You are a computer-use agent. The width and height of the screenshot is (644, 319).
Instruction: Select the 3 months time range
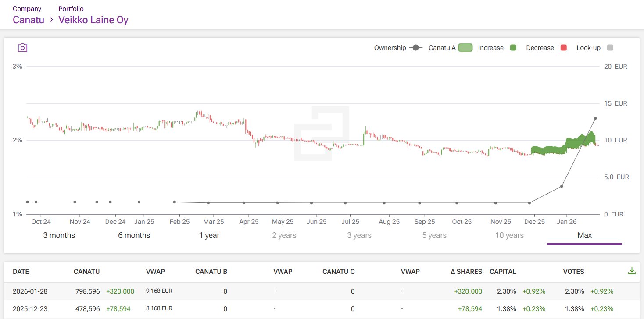(x=59, y=235)
